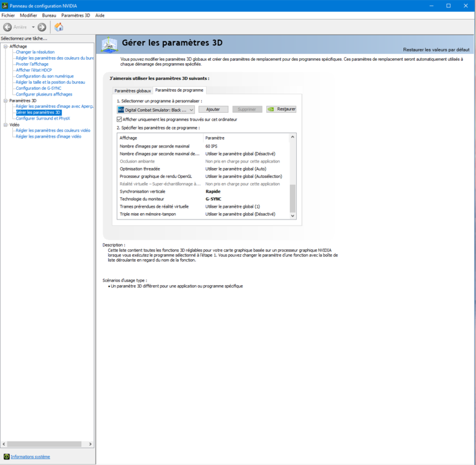Image resolution: width=476 pixels, height=465 pixels.
Task: Maximize the NVIDIA control panel window
Action: coord(448,6)
